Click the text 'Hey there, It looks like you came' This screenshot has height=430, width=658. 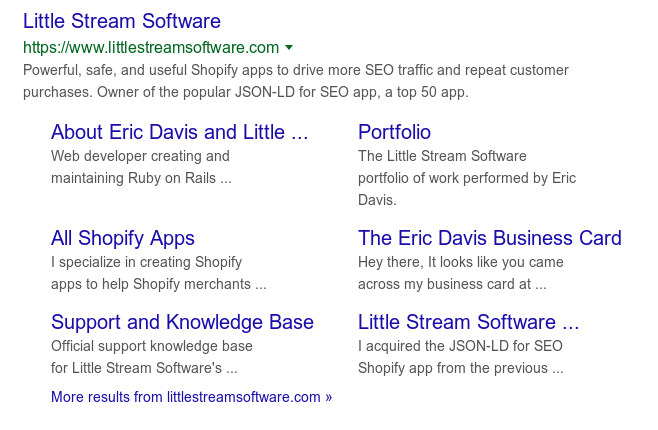(x=460, y=262)
